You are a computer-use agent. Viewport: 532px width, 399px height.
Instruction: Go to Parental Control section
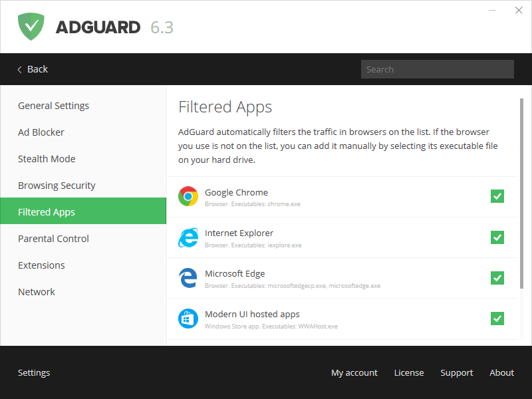53,239
